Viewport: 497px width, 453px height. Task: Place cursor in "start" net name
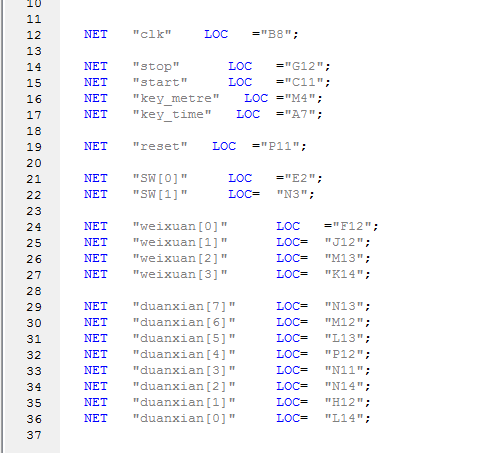[160, 82]
